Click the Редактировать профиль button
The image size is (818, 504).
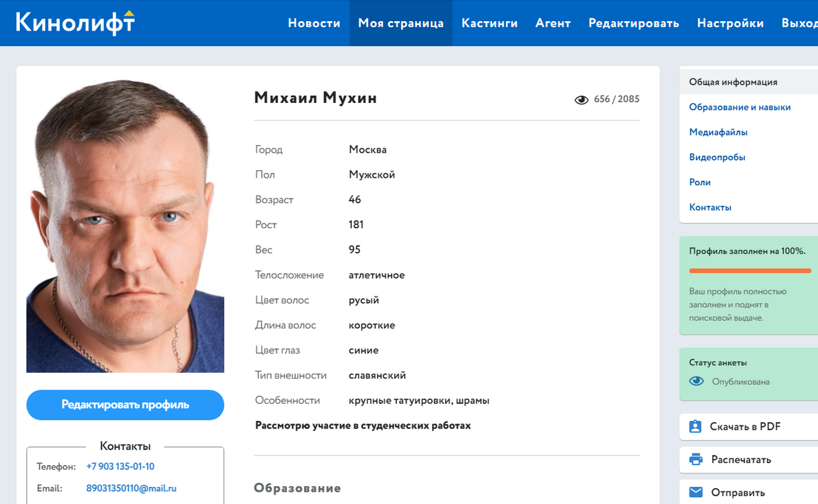[x=125, y=405]
